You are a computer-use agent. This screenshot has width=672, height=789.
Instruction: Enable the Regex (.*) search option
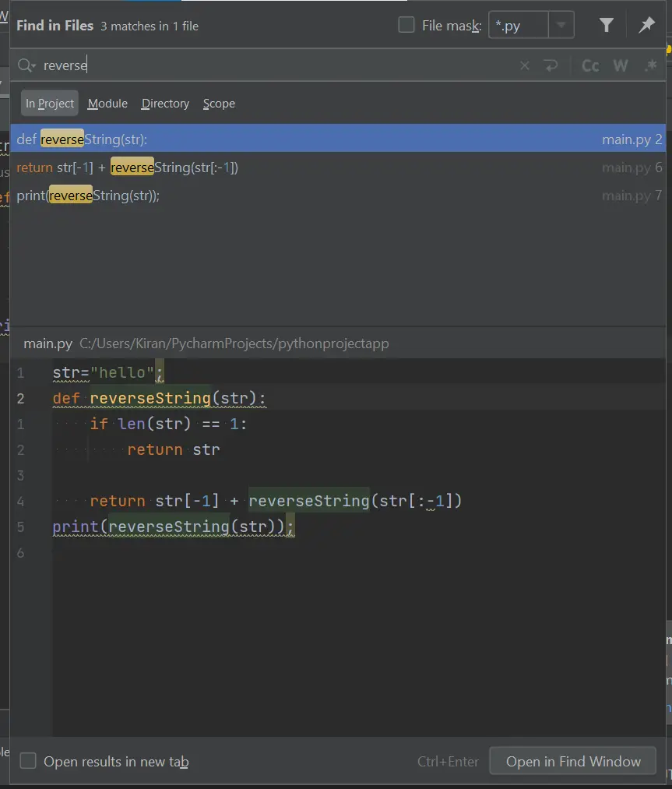coord(651,66)
